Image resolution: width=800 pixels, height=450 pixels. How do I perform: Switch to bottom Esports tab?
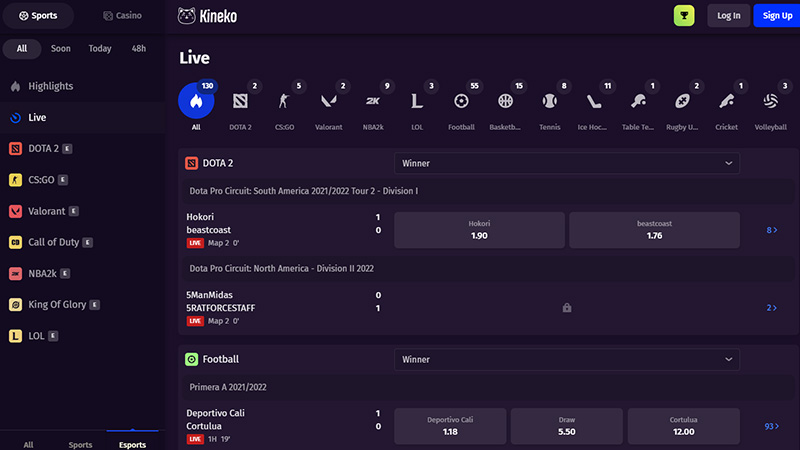click(x=132, y=444)
